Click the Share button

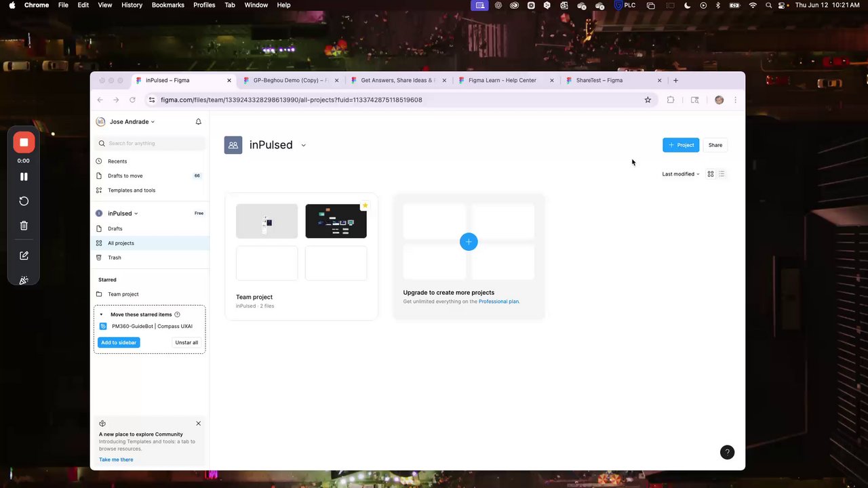(715, 145)
